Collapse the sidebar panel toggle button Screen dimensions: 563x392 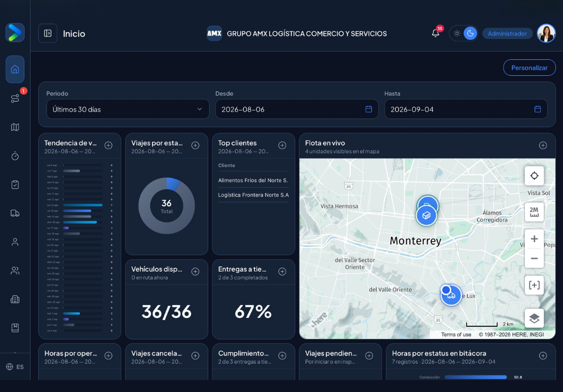[x=48, y=33]
